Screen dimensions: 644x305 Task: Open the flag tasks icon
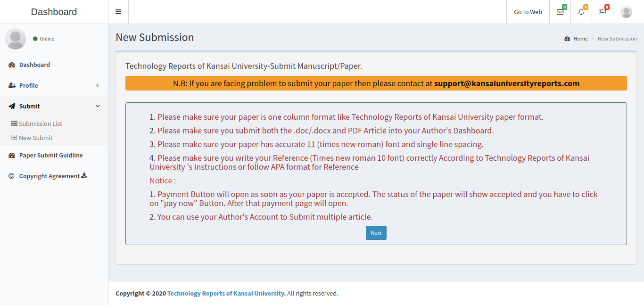pyautogui.click(x=603, y=12)
